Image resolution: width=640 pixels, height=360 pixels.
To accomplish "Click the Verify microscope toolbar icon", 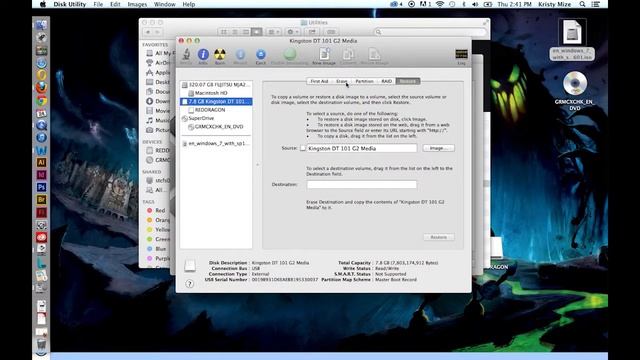I will coord(186,54).
